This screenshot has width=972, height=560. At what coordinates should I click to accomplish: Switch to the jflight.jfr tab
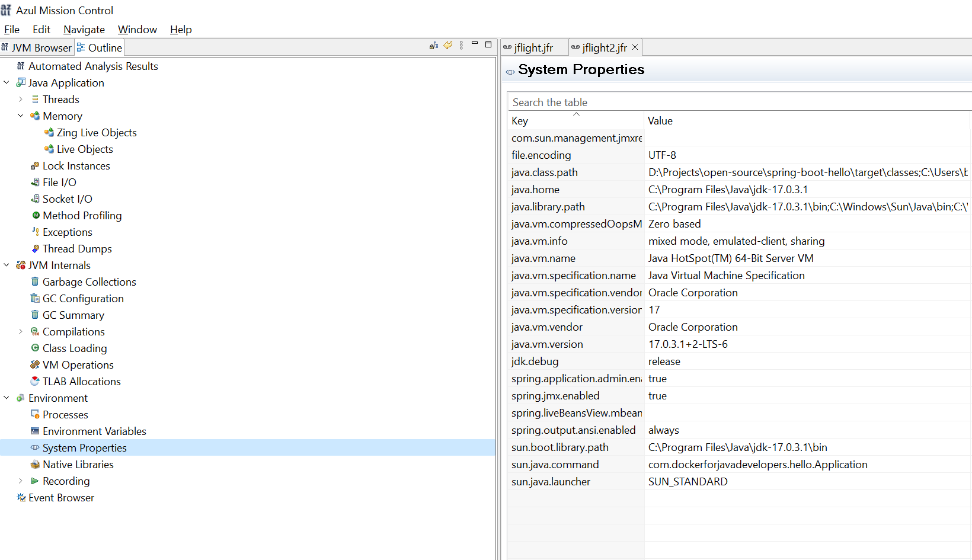[533, 48]
